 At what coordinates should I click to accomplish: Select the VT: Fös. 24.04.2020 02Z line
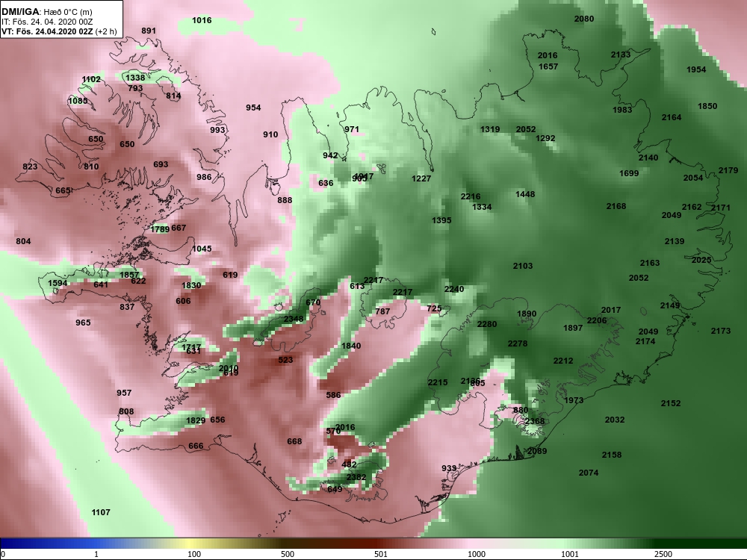58,31
